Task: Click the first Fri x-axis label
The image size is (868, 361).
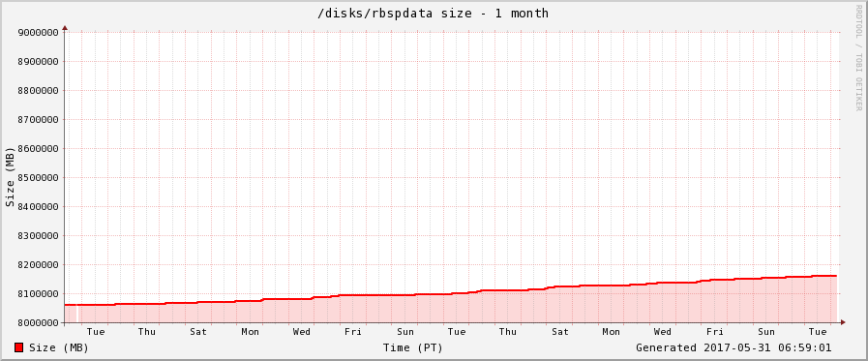Action: 353,332
